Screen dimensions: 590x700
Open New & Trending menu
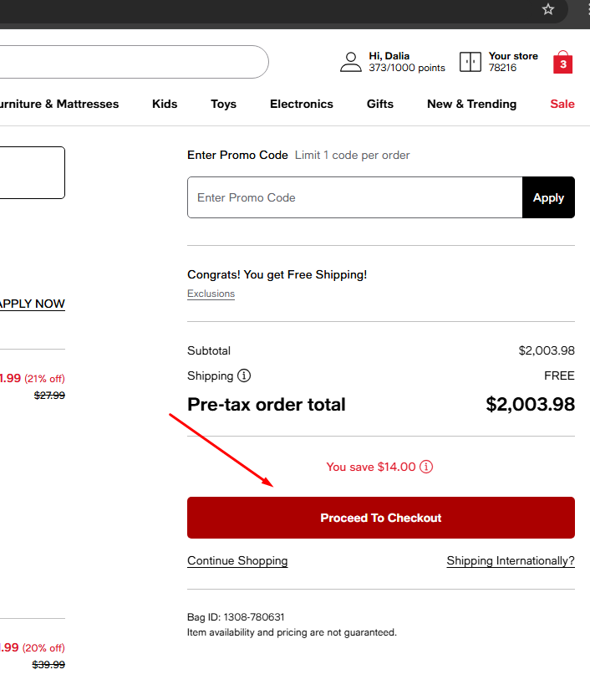[471, 104]
